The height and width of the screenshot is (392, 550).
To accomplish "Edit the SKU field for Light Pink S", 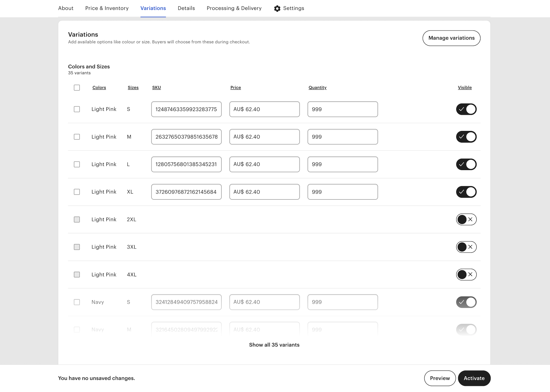I will click(186, 109).
